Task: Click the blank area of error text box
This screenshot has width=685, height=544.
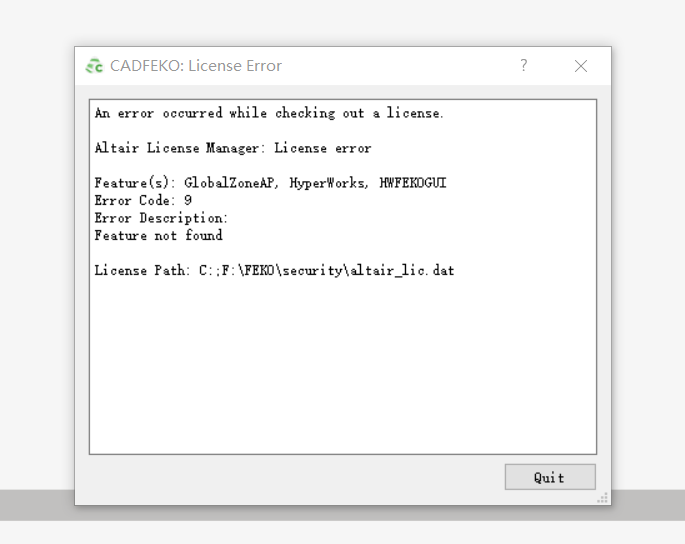Action: pyautogui.click(x=342, y=370)
